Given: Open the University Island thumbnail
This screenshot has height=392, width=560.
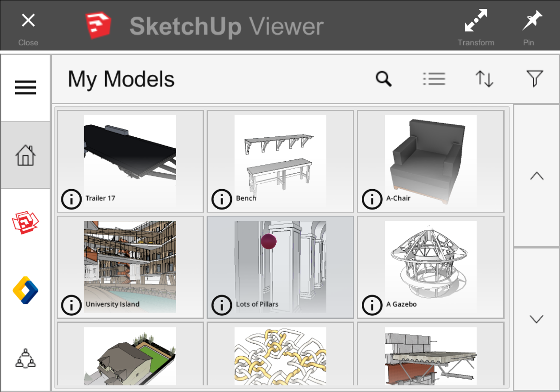Looking at the screenshot, I should 130,267.
